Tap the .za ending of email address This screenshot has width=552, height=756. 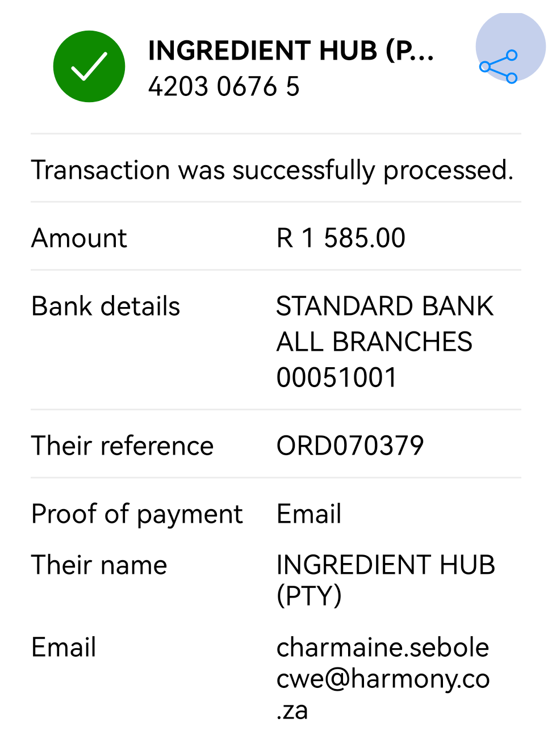click(x=292, y=711)
